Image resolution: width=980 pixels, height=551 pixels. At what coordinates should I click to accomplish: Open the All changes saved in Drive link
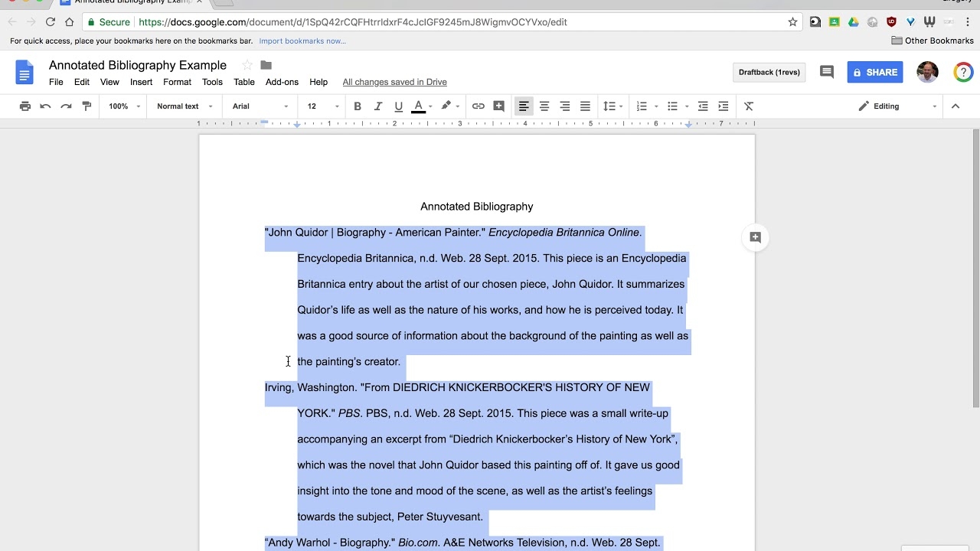click(394, 82)
